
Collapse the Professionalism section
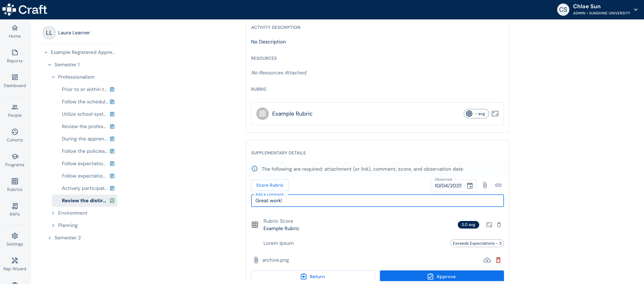click(53, 77)
